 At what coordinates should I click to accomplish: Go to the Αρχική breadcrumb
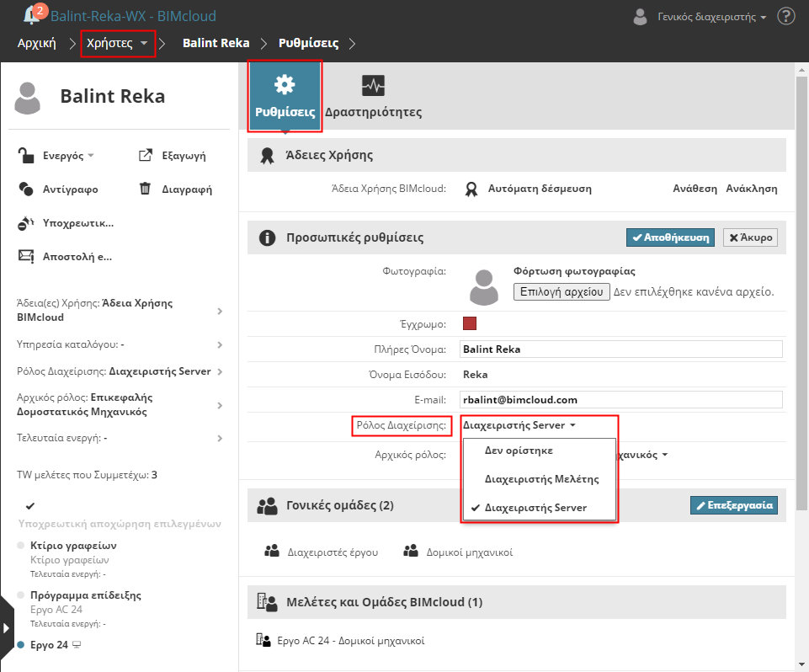[x=37, y=43]
